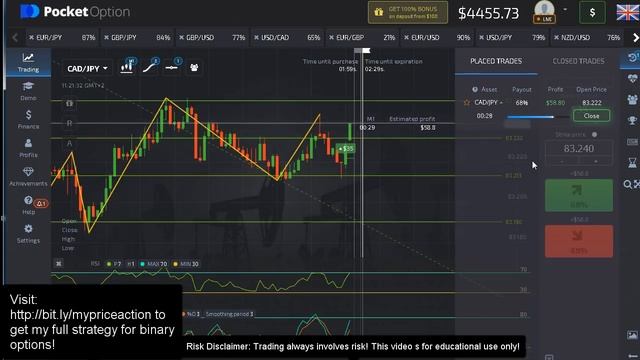The width and height of the screenshot is (640, 360).
Task: Open candlestick chart type settings
Action: click(127, 67)
